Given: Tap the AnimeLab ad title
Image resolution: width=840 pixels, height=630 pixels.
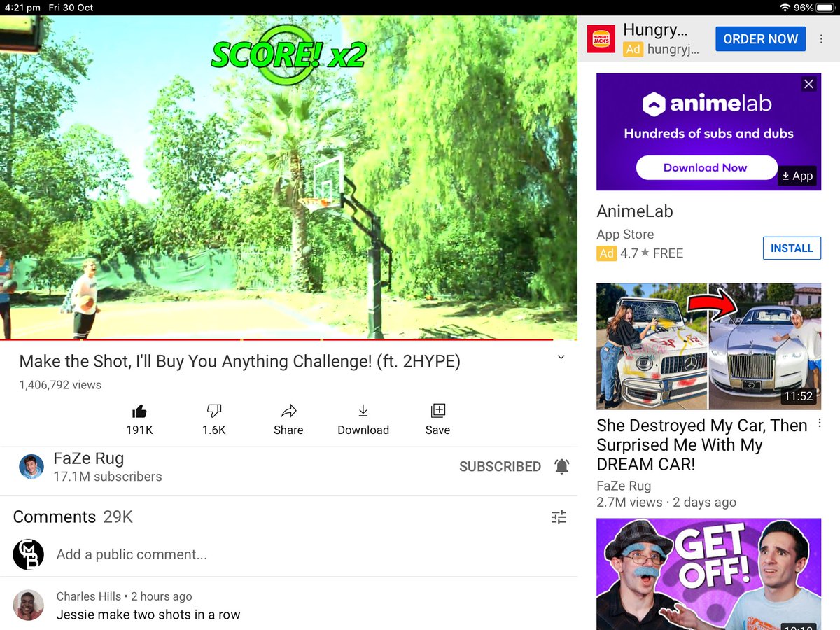Looking at the screenshot, I should (x=635, y=211).
